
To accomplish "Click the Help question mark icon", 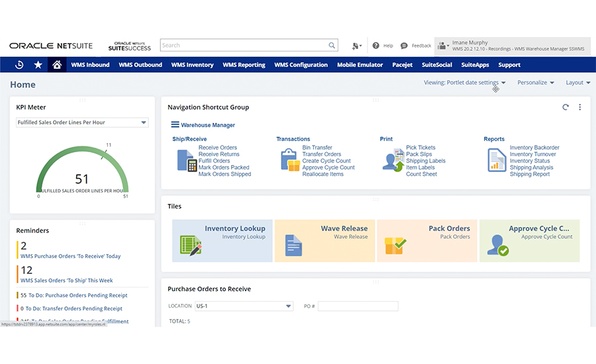I will tap(375, 46).
